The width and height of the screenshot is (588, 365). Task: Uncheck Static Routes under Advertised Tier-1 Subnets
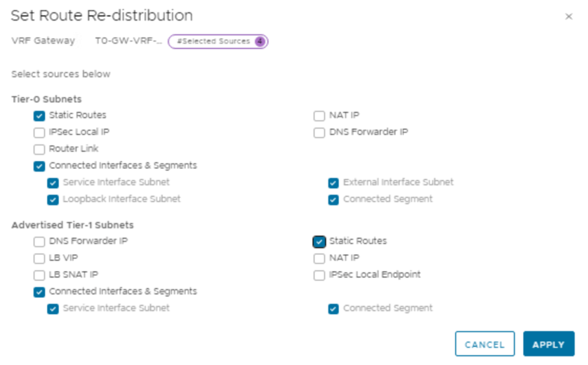pyautogui.click(x=320, y=242)
